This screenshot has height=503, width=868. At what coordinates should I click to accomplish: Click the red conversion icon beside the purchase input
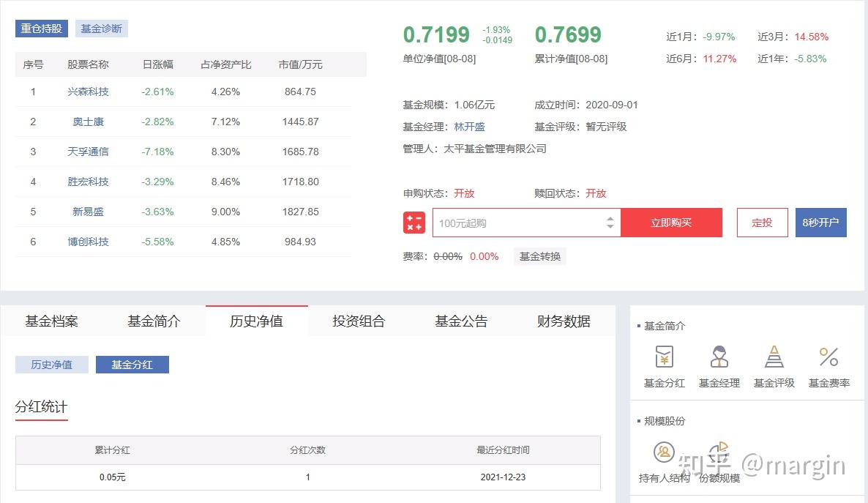pos(414,223)
